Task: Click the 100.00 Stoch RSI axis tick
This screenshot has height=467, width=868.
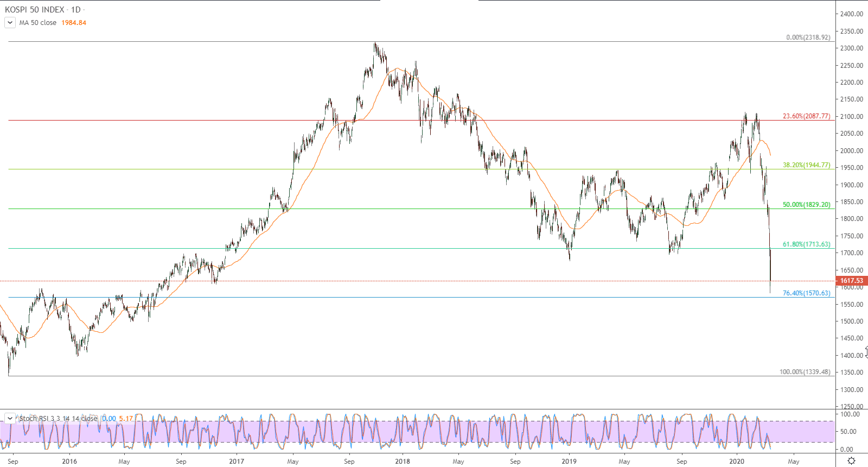Action: tap(850, 414)
